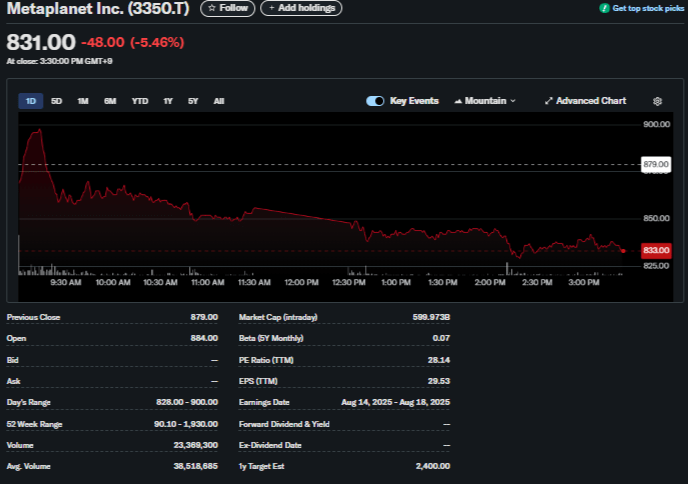The height and width of the screenshot is (484, 688).
Task: Click the Earnings Date value
Action: tap(395, 402)
